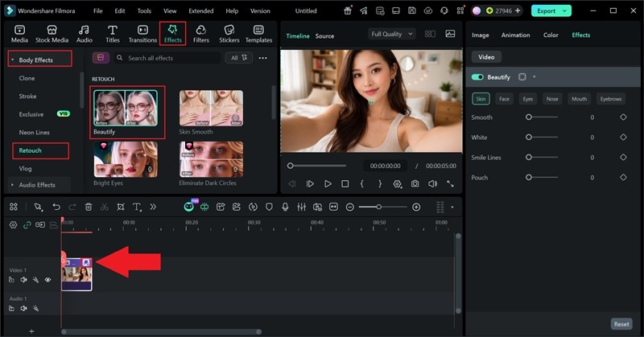The width and height of the screenshot is (644, 337).
Task: Open the Full Quality dropdown
Action: (x=392, y=35)
